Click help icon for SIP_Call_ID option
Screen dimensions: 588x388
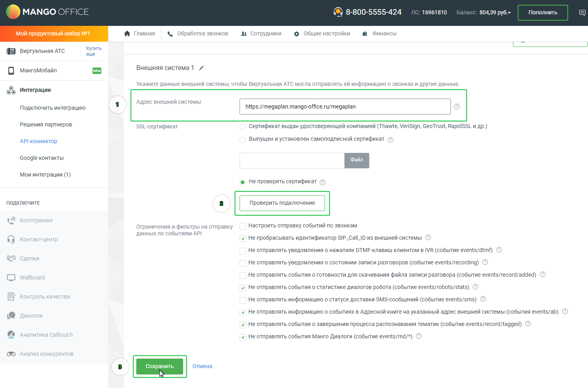[x=428, y=237]
